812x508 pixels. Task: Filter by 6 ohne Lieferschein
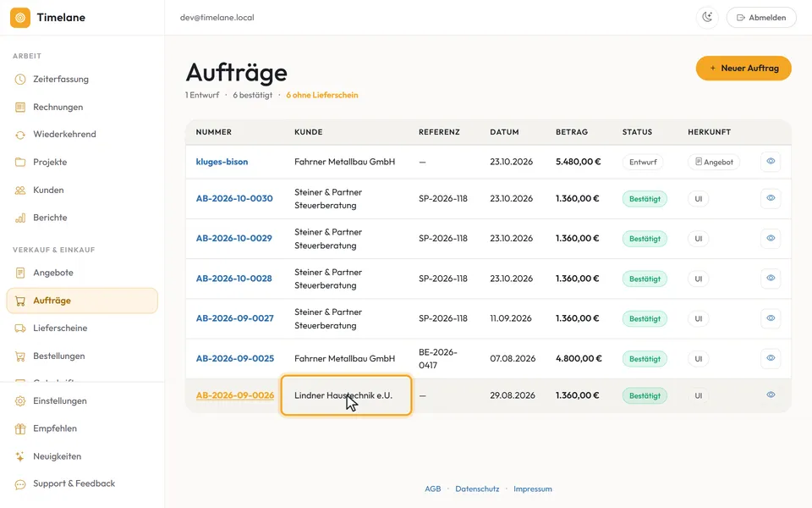point(322,95)
